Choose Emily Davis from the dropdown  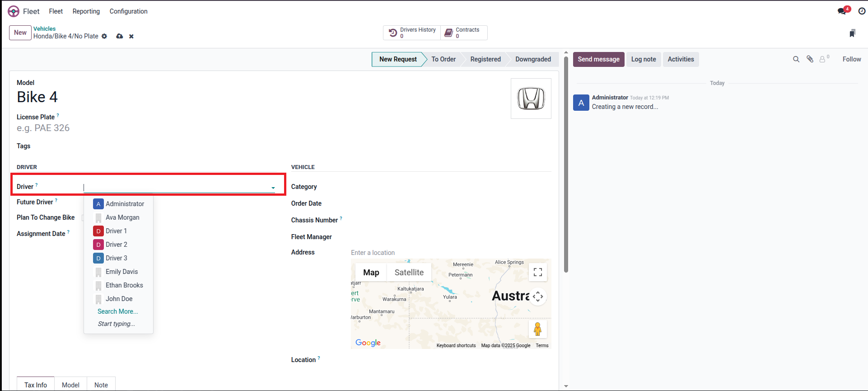click(x=118, y=272)
